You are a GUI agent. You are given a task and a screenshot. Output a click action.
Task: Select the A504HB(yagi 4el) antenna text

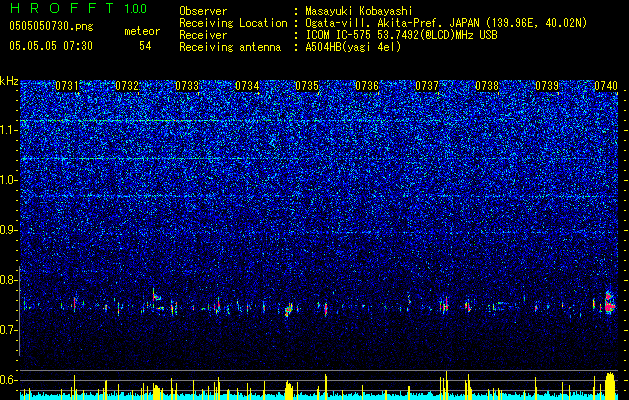click(353, 47)
